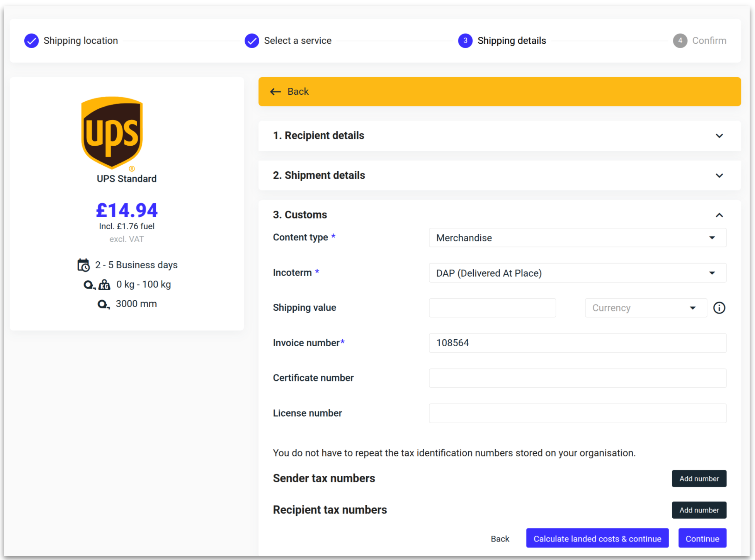755x560 pixels.
Task: Add a sender tax number
Action: (x=699, y=478)
